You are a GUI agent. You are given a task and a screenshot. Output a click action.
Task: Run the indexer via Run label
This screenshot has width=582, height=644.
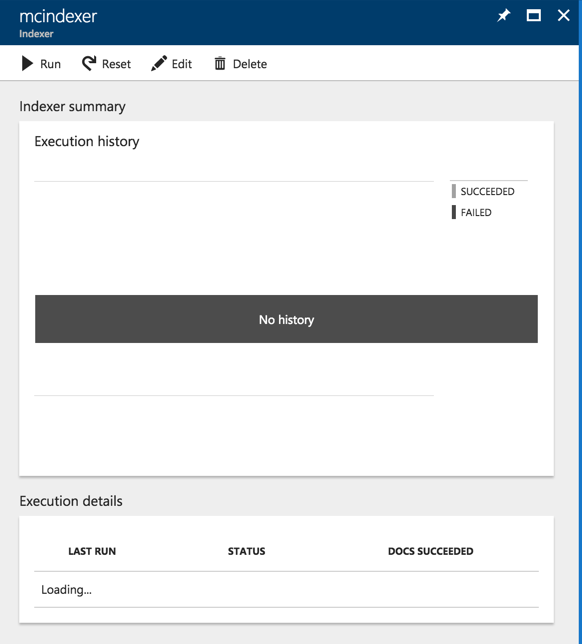tap(50, 64)
